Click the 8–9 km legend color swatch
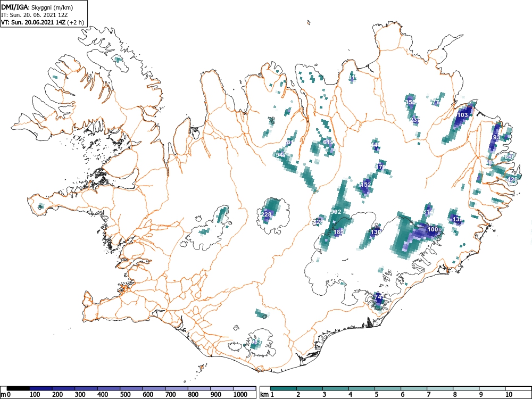532x399 pixels. click(466, 388)
